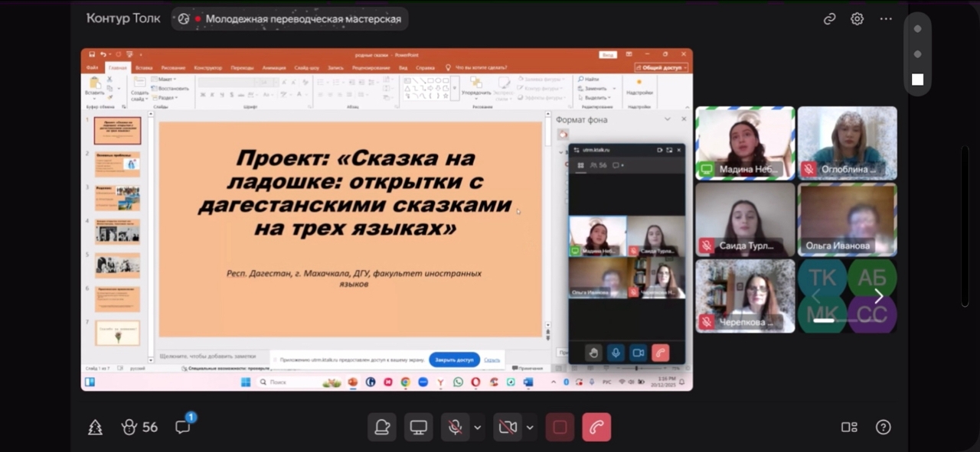Open screen sharing via the monitor icon
The image size is (980, 452).
coord(418,427)
